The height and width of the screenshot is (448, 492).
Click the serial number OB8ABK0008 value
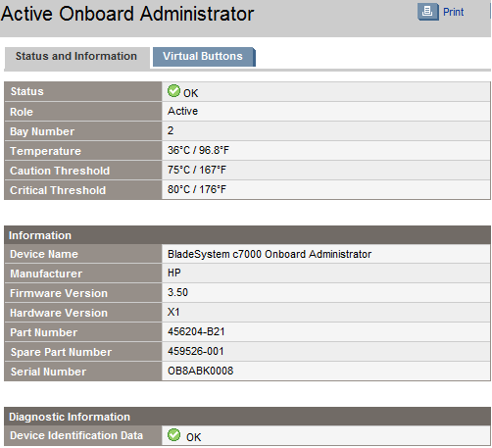tap(200, 371)
